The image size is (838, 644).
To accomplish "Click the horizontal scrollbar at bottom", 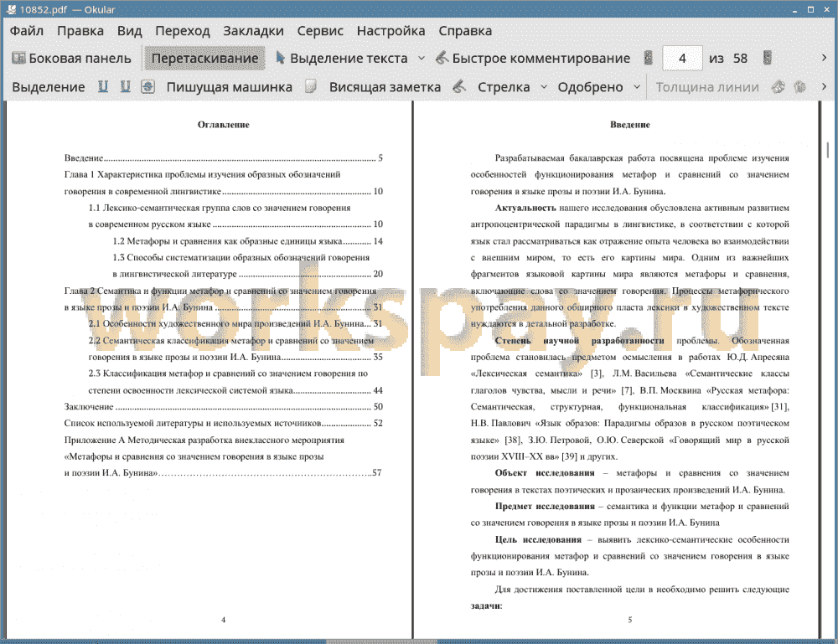I will (x=381, y=641).
